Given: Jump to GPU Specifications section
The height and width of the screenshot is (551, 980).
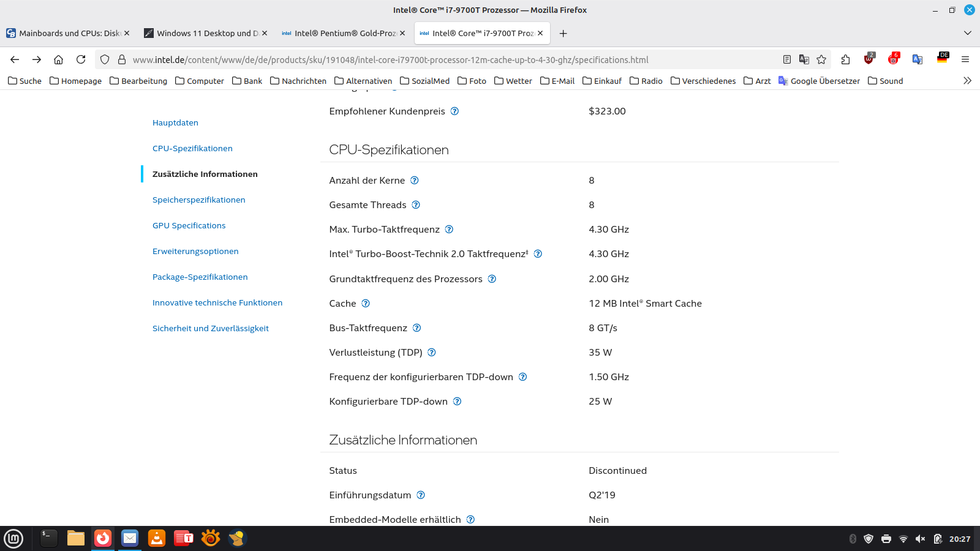Looking at the screenshot, I should (189, 225).
